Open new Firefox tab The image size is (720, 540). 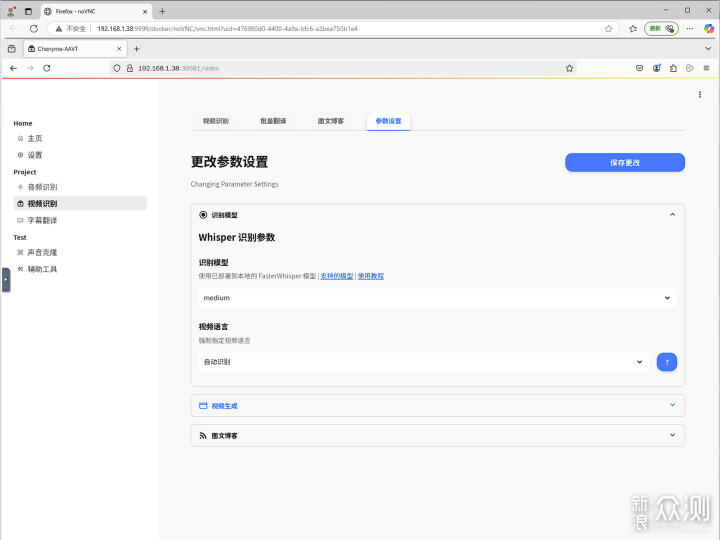[x=136, y=49]
